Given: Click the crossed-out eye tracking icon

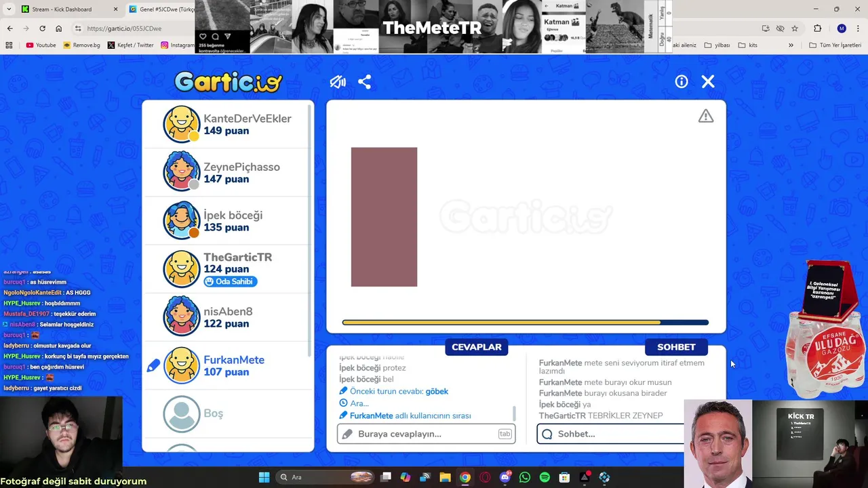Looking at the screenshot, I should [780, 28].
